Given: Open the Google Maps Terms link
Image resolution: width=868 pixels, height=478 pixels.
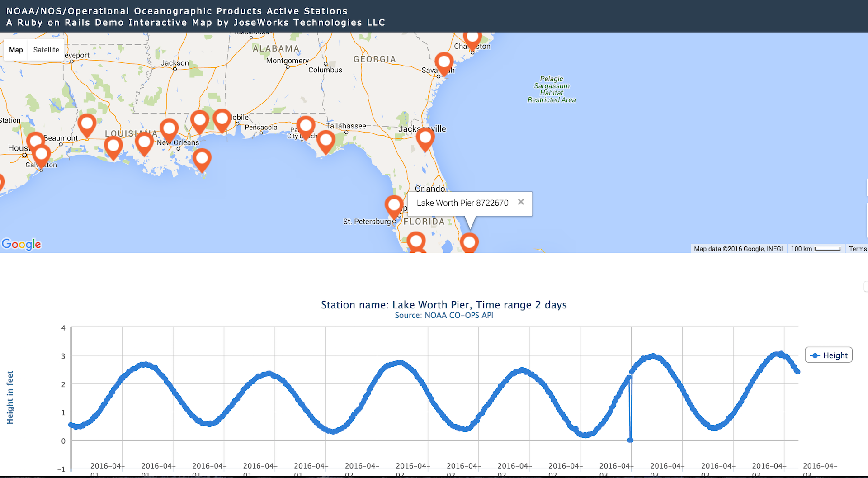Looking at the screenshot, I should click(858, 249).
